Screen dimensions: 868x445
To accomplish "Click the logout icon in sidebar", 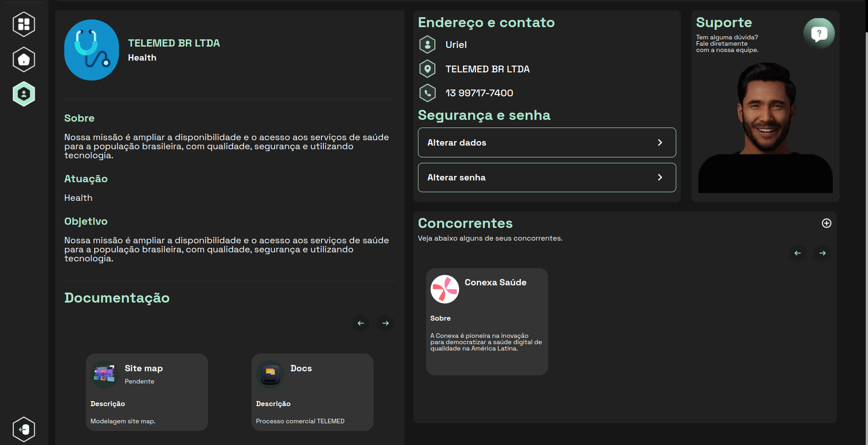I will [24, 429].
